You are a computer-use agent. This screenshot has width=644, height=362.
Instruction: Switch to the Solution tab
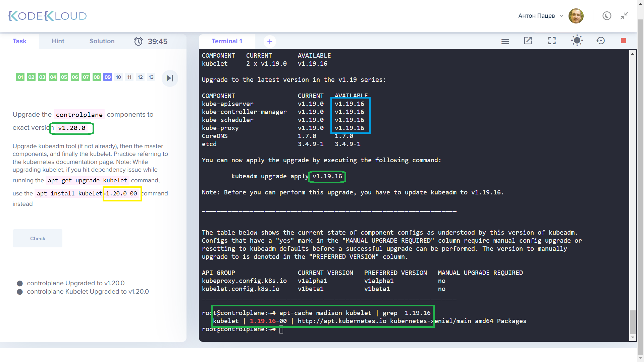click(102, 41)
